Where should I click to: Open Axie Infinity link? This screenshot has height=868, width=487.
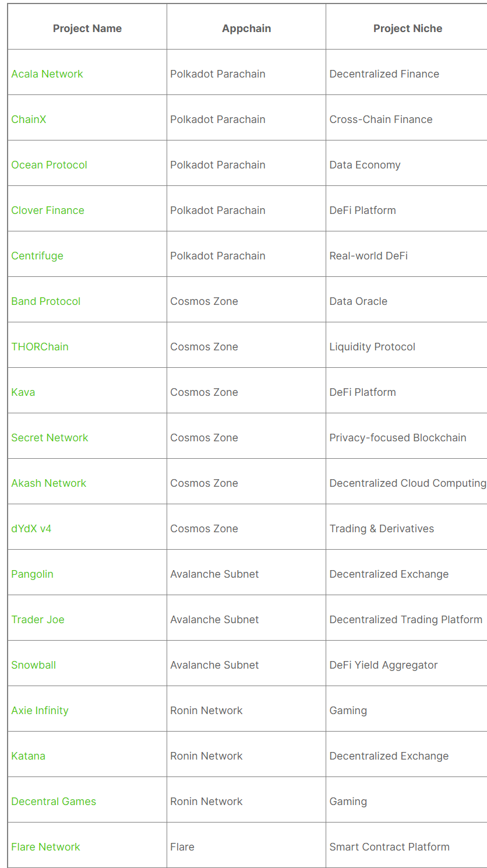tap(40, 711)
